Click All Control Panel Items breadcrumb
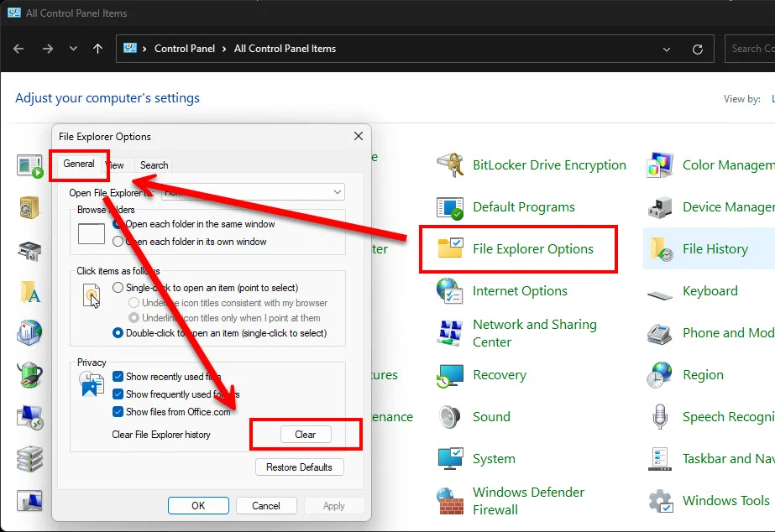The height and width of the screenshot is (532, 775). (x=285, y=49)
